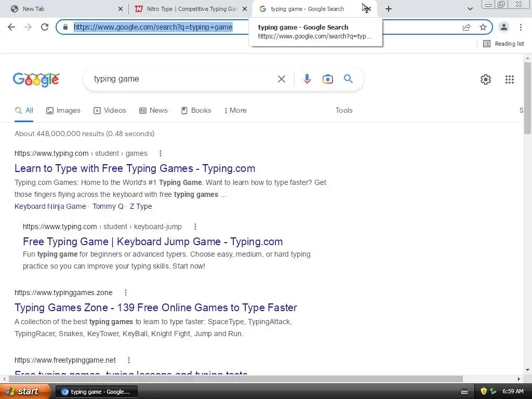Screen dimensions: 532x399
Task: Expand the tab search chevron
Action: (x=470, y=9)
